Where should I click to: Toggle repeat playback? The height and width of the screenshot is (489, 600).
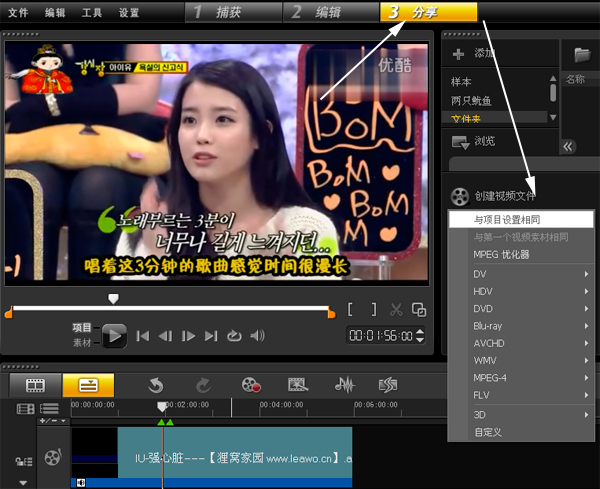234,336
